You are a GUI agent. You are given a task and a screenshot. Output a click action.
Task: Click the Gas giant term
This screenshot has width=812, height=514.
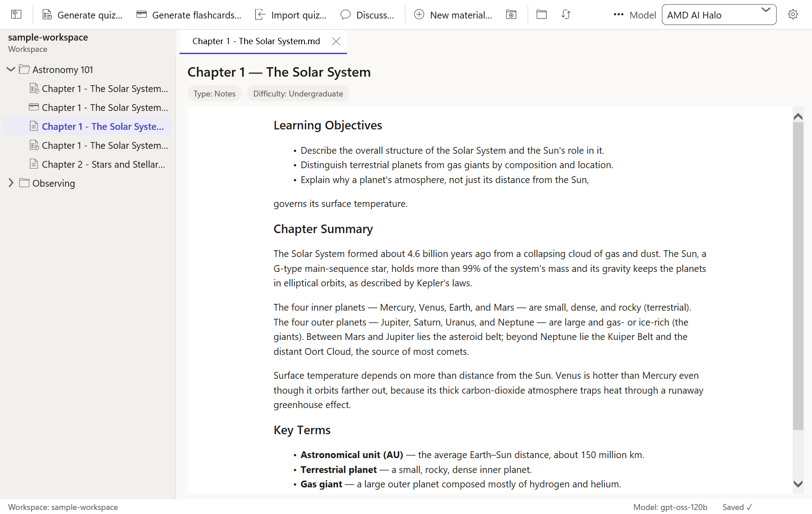[322, 484]
